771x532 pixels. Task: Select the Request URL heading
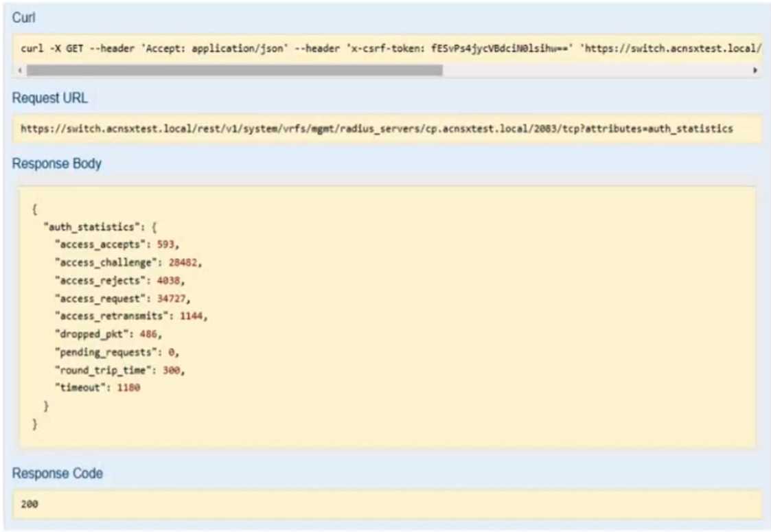click(49, 98)
